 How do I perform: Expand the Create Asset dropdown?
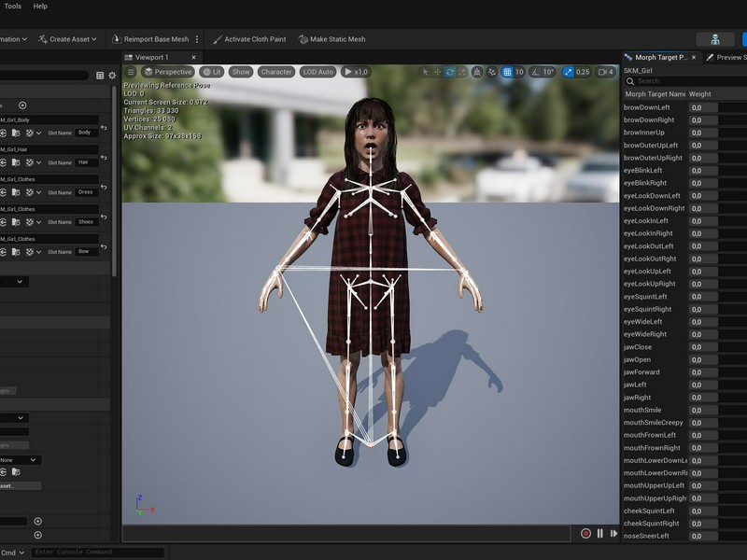click(x=67, y=39)
